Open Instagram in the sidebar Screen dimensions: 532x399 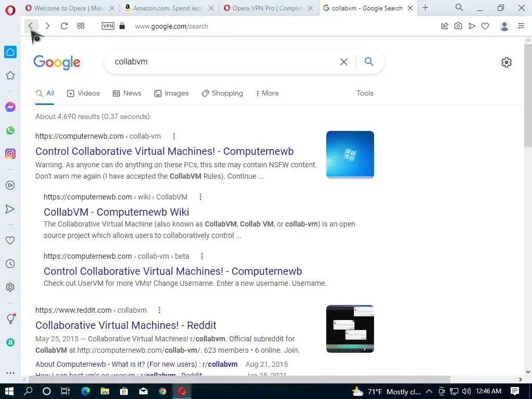tap(10, 154)
